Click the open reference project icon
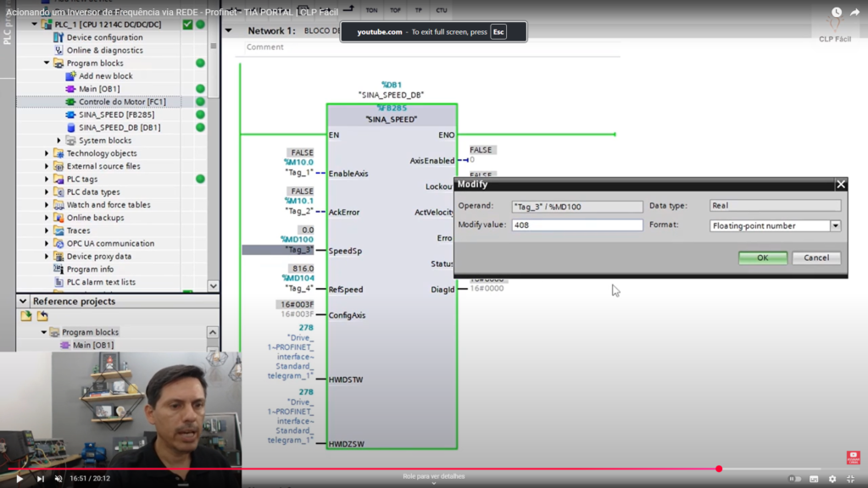 pos(26,316)
